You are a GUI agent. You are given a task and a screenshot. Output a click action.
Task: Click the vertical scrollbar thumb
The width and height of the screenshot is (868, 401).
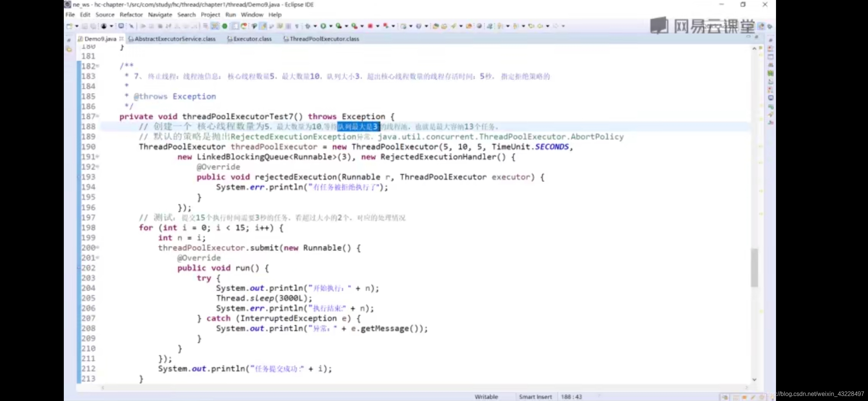(754, 267)
